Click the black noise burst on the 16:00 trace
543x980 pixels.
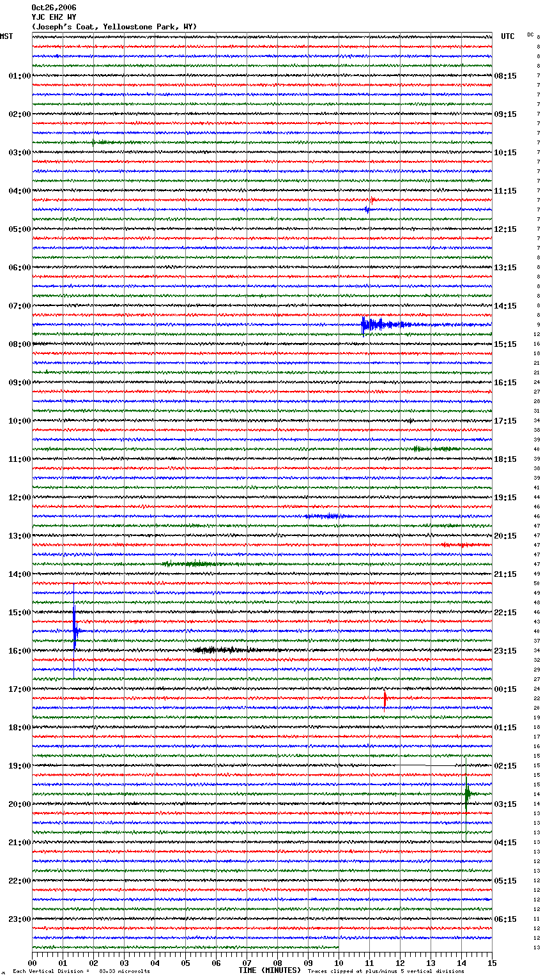point(233,650)
